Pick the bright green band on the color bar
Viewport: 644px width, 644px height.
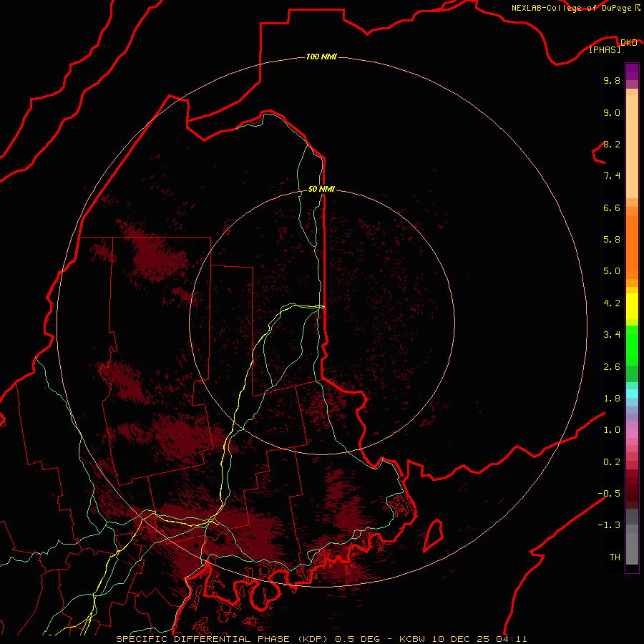(632, 345)
